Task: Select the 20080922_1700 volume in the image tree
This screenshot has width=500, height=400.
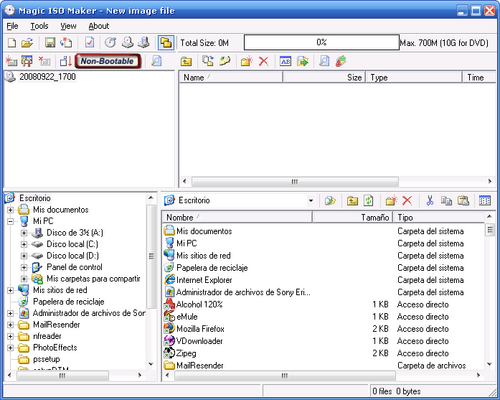Action: [x=48, y=77]
